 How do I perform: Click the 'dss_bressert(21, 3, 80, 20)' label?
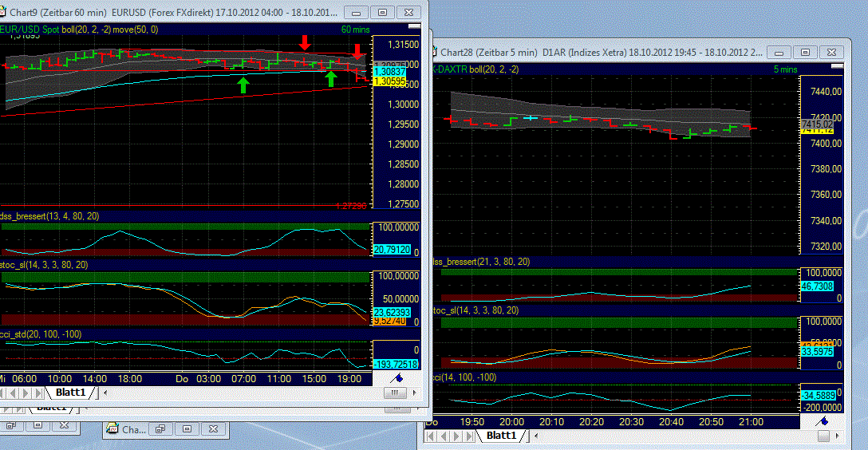tap(481, 262)
